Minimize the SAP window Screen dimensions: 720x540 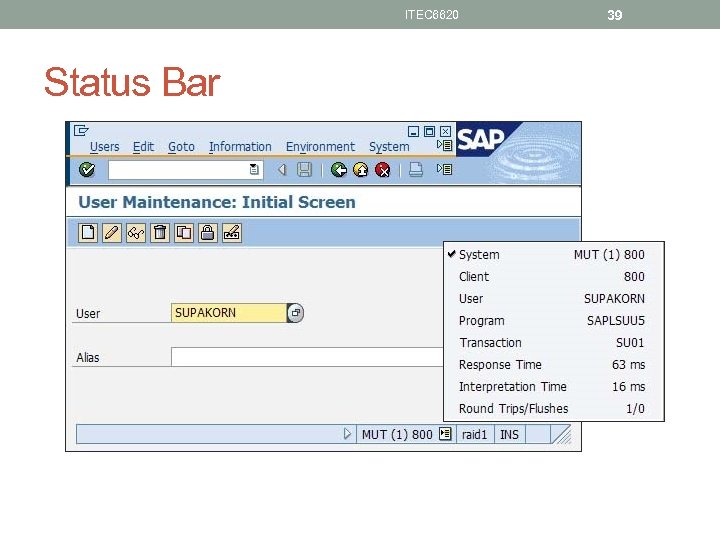point(413,132)
